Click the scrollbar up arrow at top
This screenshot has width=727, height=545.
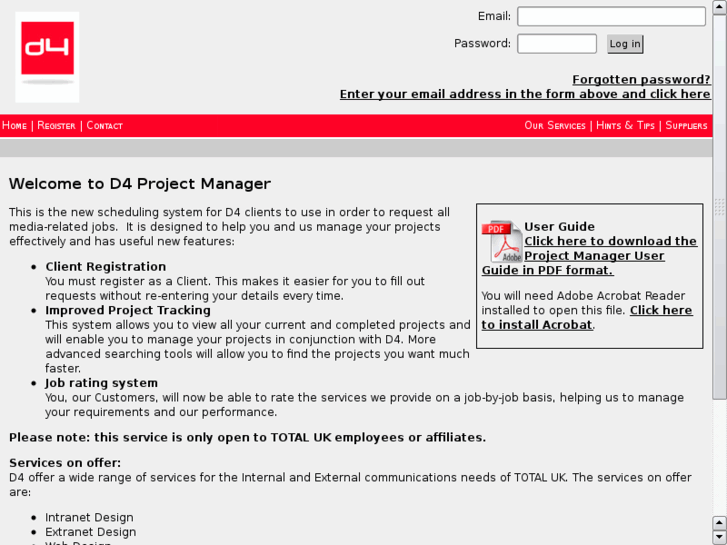719,8
